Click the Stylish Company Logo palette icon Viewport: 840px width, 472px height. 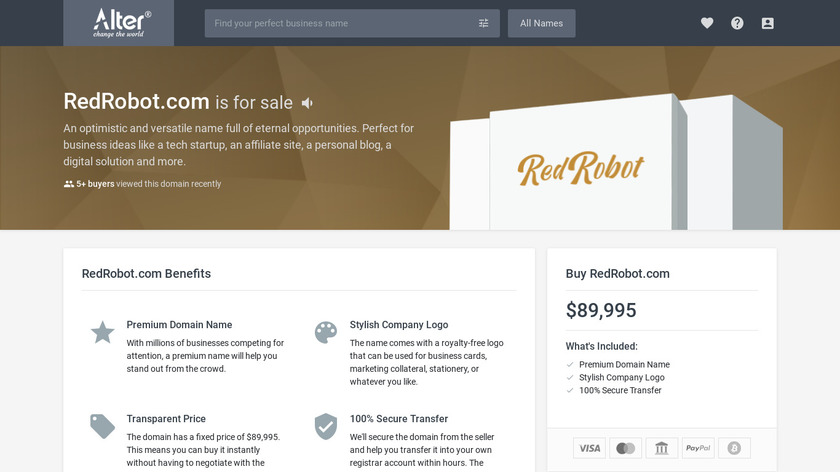(326, 332)
